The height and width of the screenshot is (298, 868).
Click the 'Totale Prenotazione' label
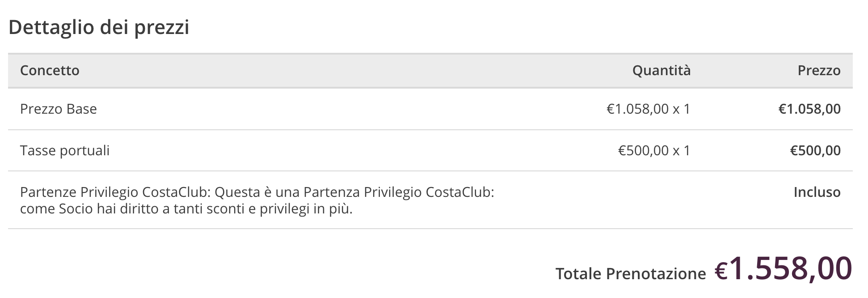[630, 274]
